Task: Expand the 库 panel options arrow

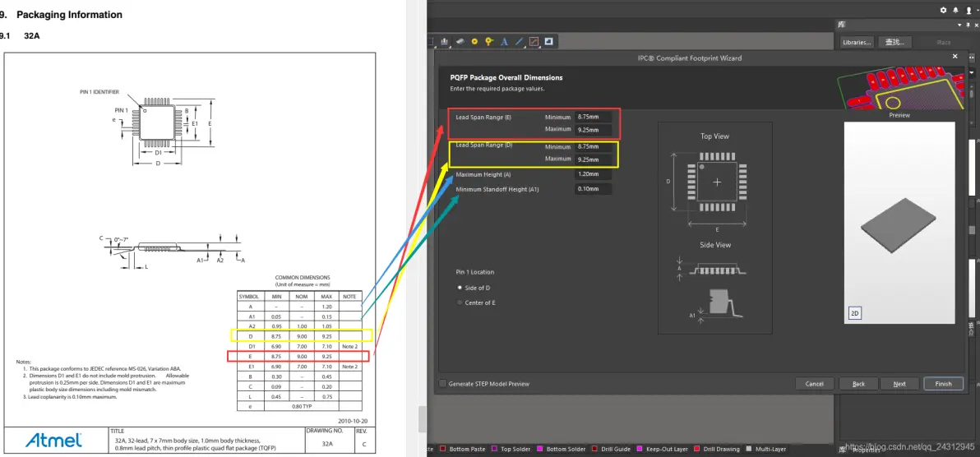Action: coord(960,25)
